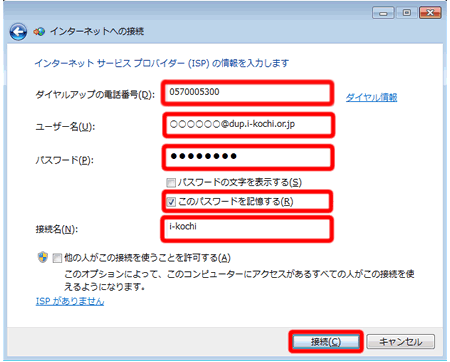Click the キャンセル button
Screen dimensions: 450x362
pos(401,342)
